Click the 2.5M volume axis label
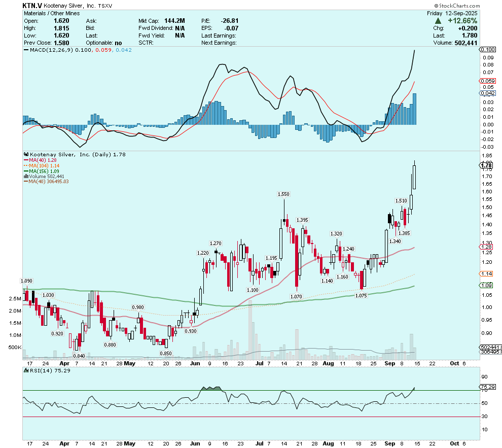502x448 pixels. [x=15, y=299]
